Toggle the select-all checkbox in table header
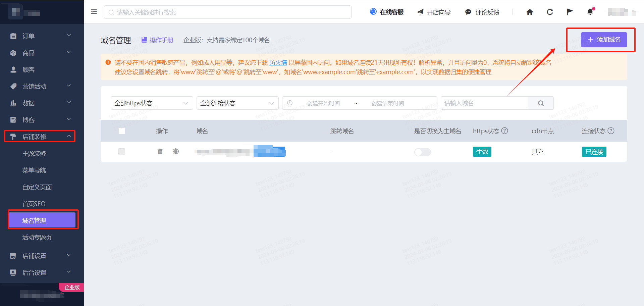This screenshot has width=644, height=306. coord(122,131)
